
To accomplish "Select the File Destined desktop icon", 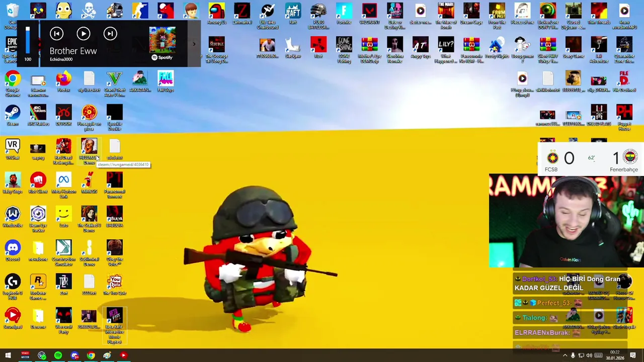I will [624, 81].
